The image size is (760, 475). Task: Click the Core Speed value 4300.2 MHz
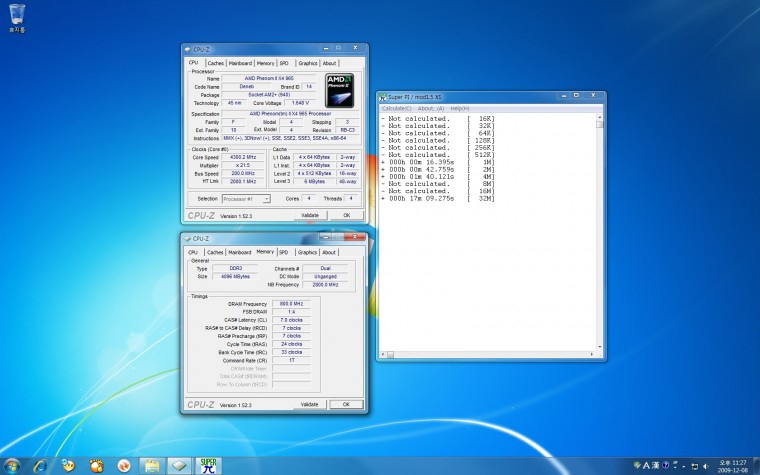[243, 158]
